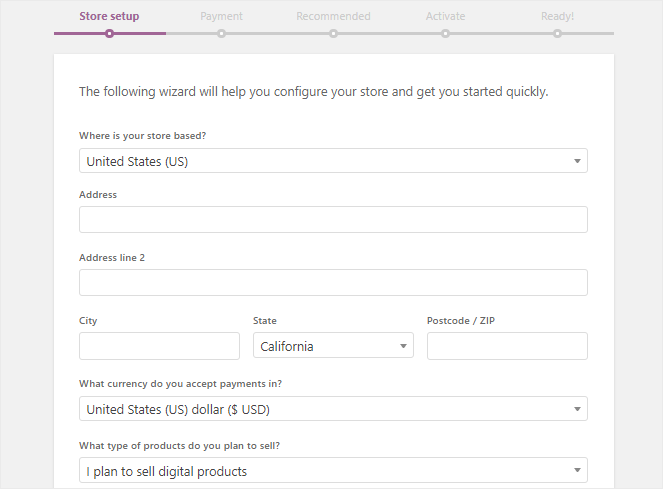The height and width of the screenshot is (489, 663).
Task: Click the "What currency do you accept" label
Action: click(x=187, y=384)
